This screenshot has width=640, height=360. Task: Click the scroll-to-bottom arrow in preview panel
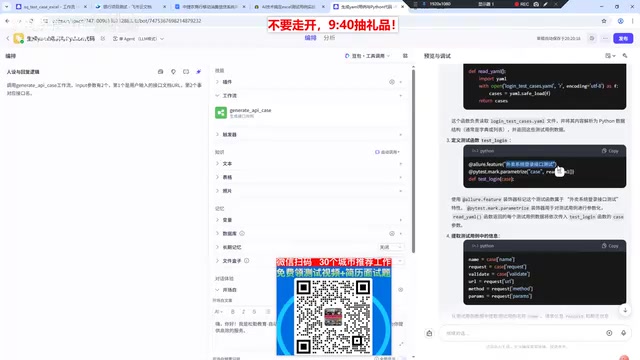[625, 310]
